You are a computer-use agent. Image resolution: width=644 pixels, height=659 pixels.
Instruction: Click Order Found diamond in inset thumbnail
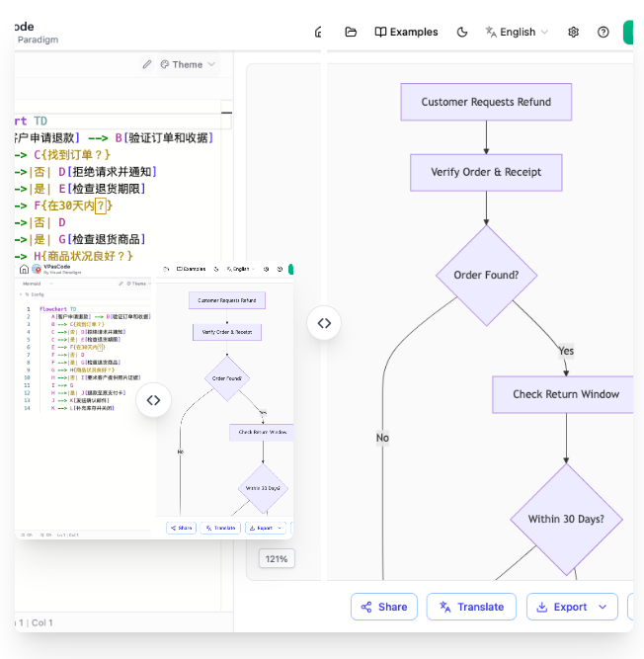tap(227, 378)
